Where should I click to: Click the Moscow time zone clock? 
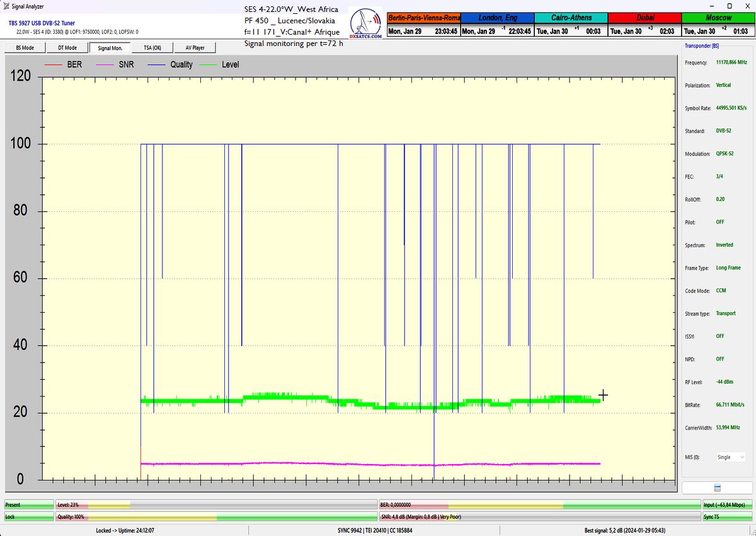(x=718, y=25)
